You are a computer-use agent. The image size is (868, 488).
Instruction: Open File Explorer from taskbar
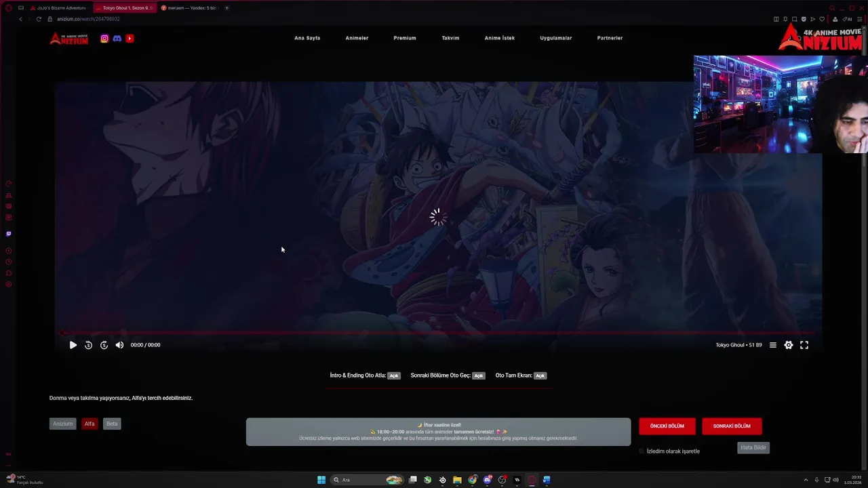[x=458, y=480]
